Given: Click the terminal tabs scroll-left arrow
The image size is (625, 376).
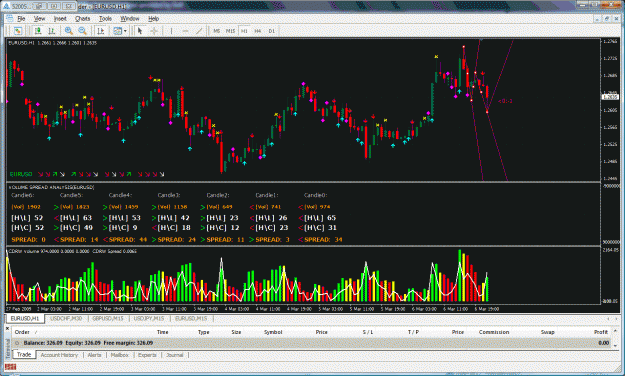Looking at the screenshot, I should 608,319.
